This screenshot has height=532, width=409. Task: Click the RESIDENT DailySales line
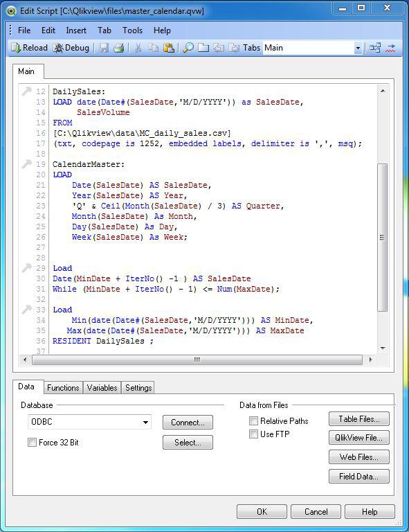pos(103,341)
